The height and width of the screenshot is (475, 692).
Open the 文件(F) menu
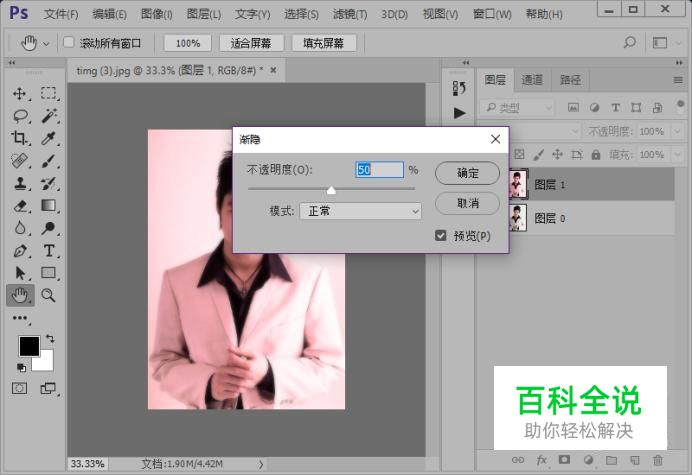(x=61, y=14)
